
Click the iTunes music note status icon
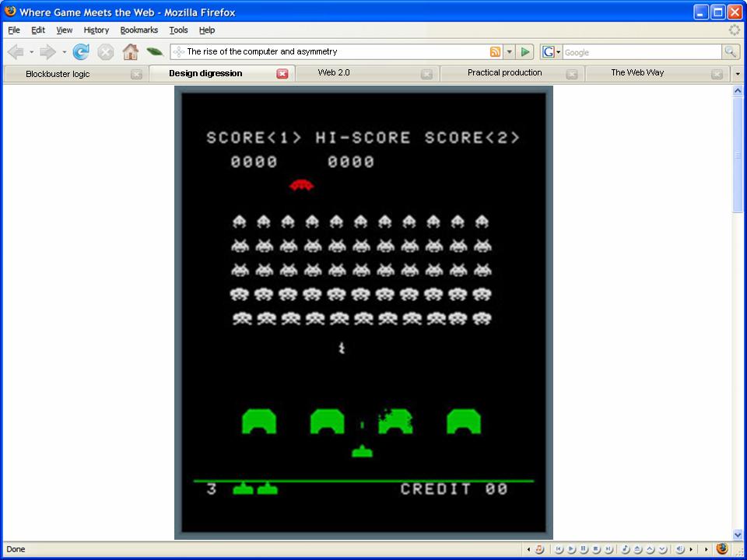pos(538,549)
